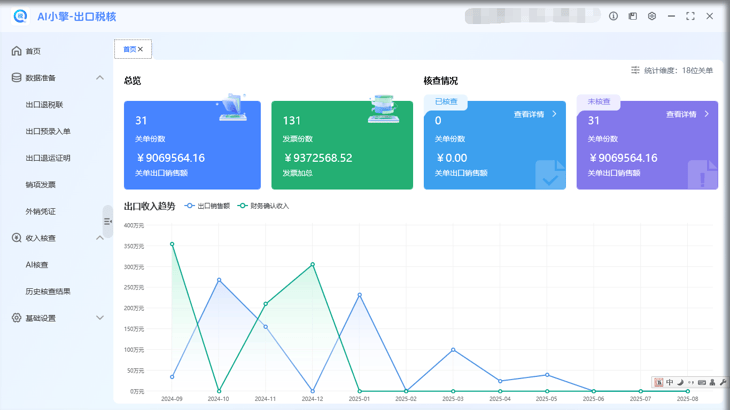
Task: Collapse the 收入核查 menu group
Action: [100, 238]
